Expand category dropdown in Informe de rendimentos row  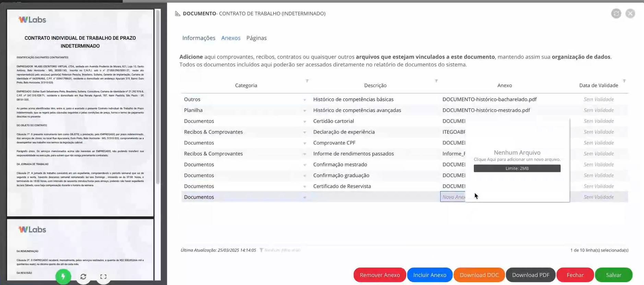(x=305, y=154)
